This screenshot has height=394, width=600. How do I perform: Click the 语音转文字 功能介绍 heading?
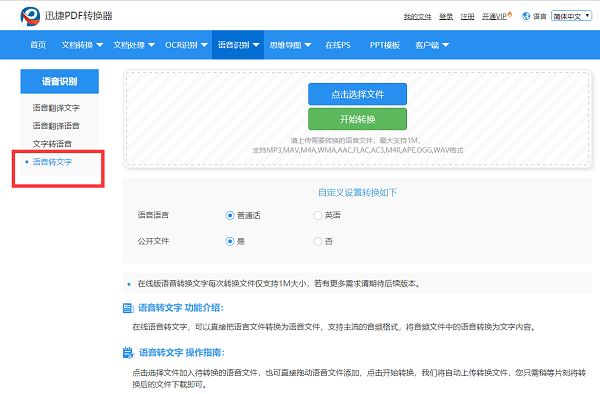pyautogui.click(x=181, y=308)
